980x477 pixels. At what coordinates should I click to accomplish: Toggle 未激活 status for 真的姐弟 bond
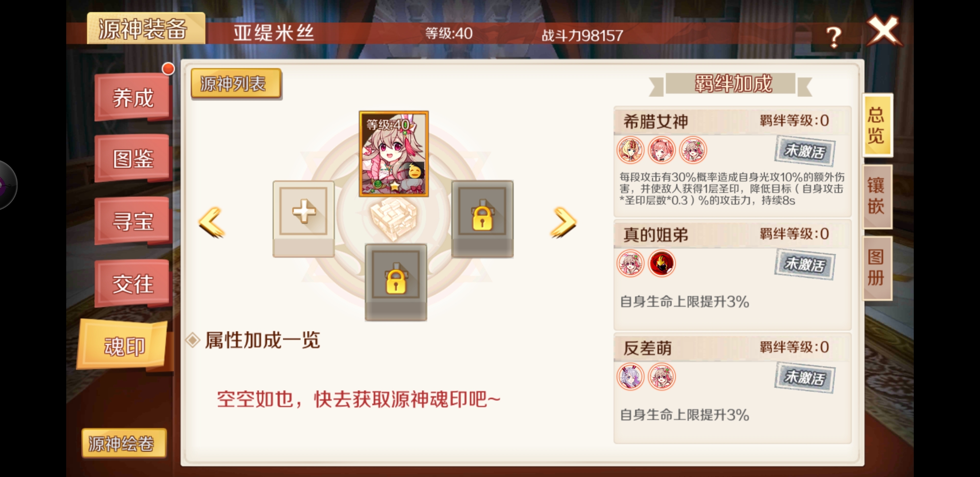pos(805,264)
